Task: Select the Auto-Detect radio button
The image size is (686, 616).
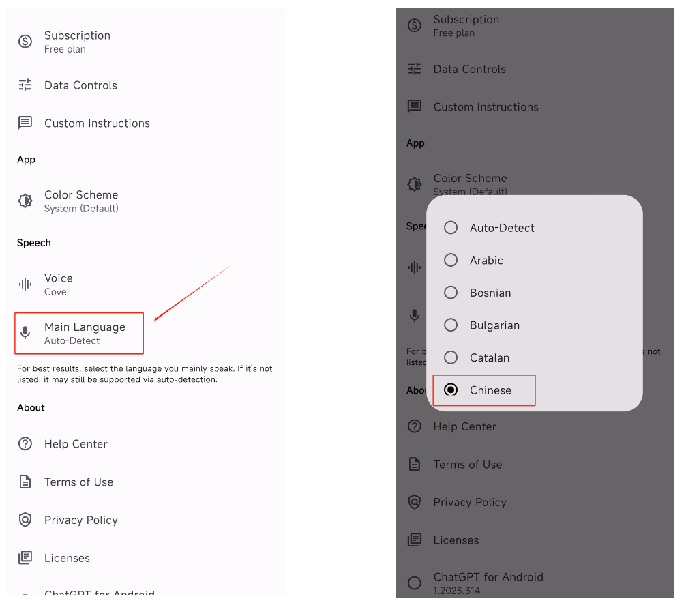Action: pyautogui.click(x=451, y=228)
